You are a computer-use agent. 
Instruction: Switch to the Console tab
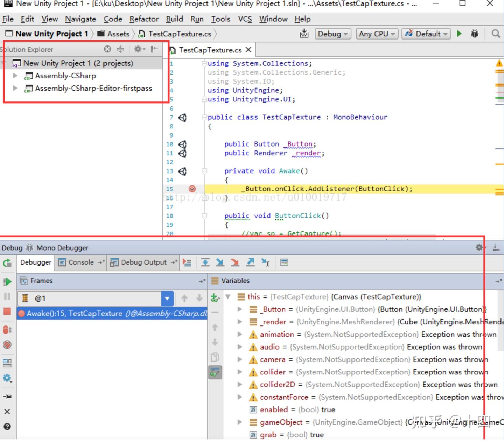(x=80, y=262)
